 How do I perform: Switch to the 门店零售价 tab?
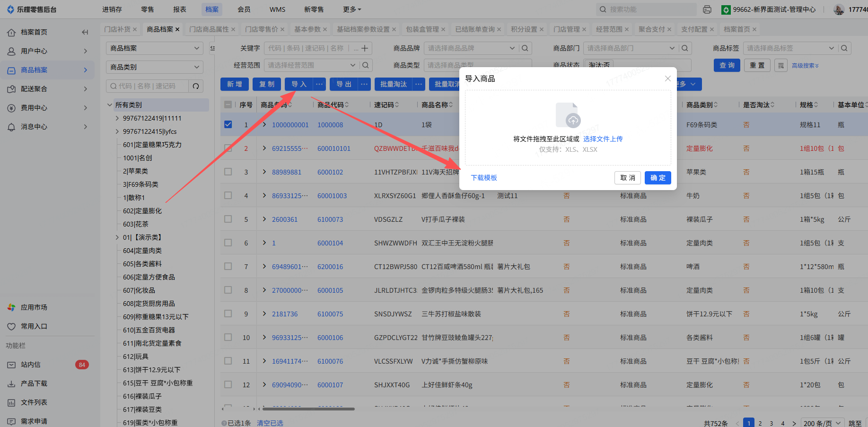pyautogui.click(x=262, y=29)
